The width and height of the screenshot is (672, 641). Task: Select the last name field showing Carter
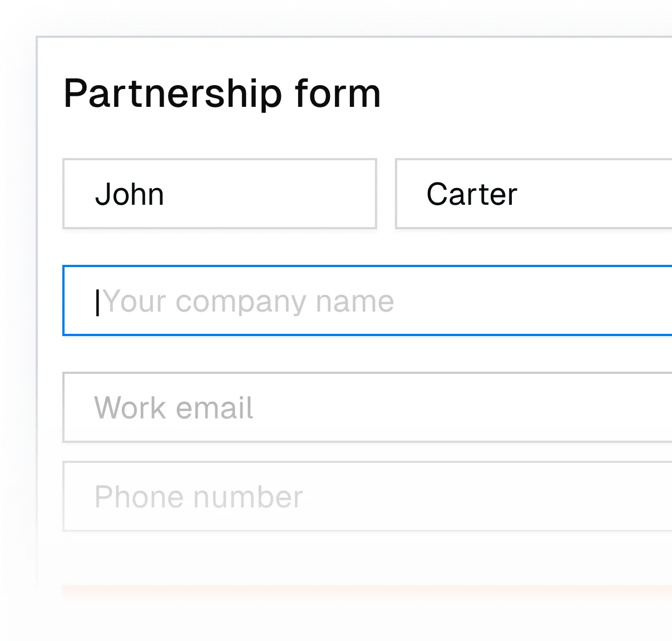(528, 194)
